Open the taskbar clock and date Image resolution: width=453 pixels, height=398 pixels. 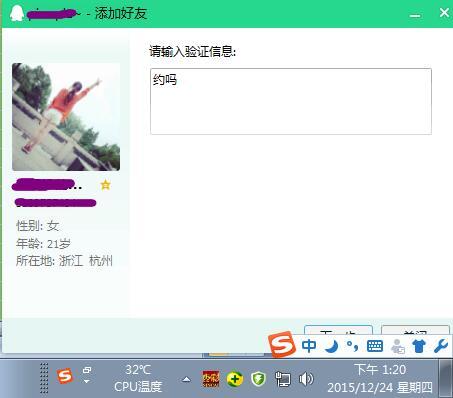(x=380, y=379)
